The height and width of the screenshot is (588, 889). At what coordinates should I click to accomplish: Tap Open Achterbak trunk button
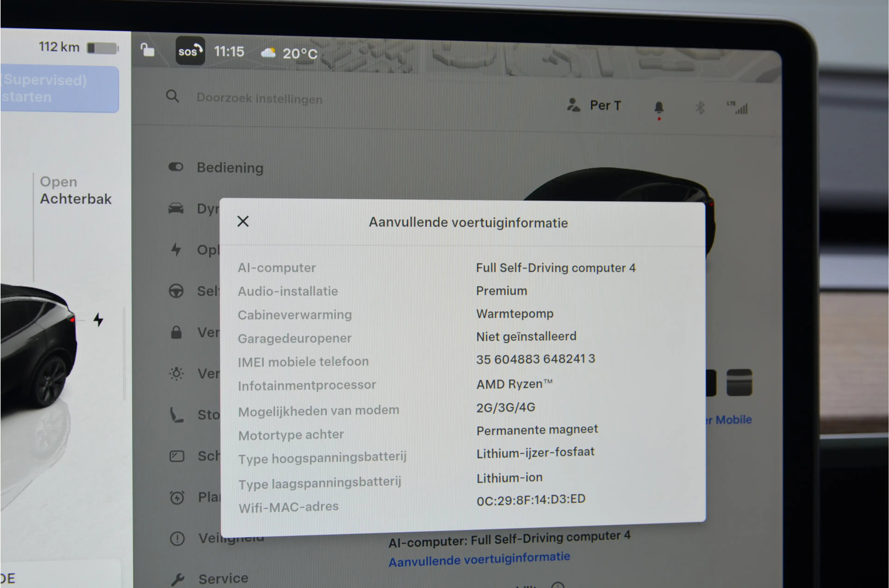click(x=76, y=191)
